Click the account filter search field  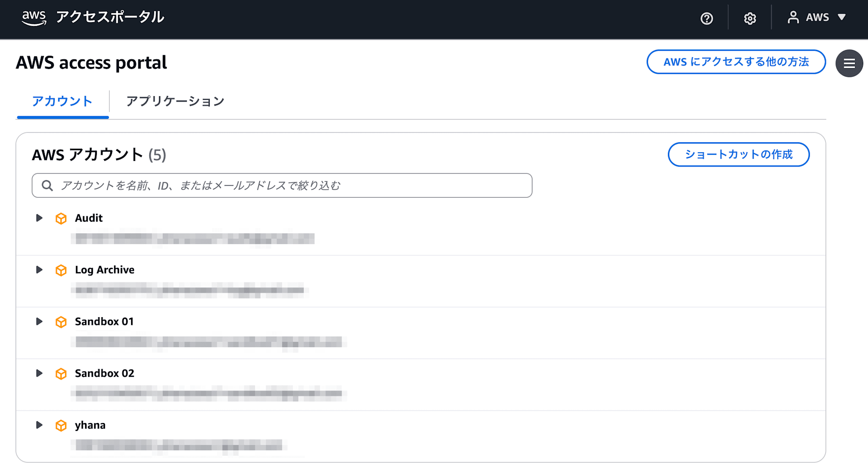click(282, 185)
